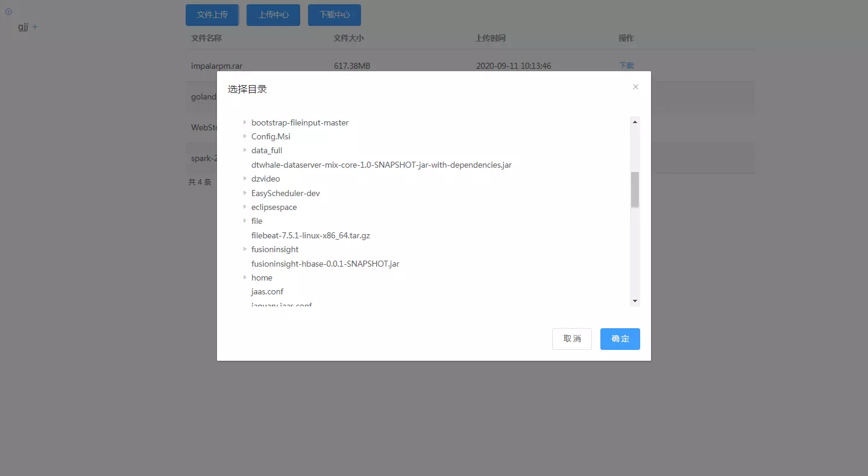The width and height of the screenshot is (868, 476).
Task: Click the 文件上传 upload button
Action: click(x=212, y=15)
